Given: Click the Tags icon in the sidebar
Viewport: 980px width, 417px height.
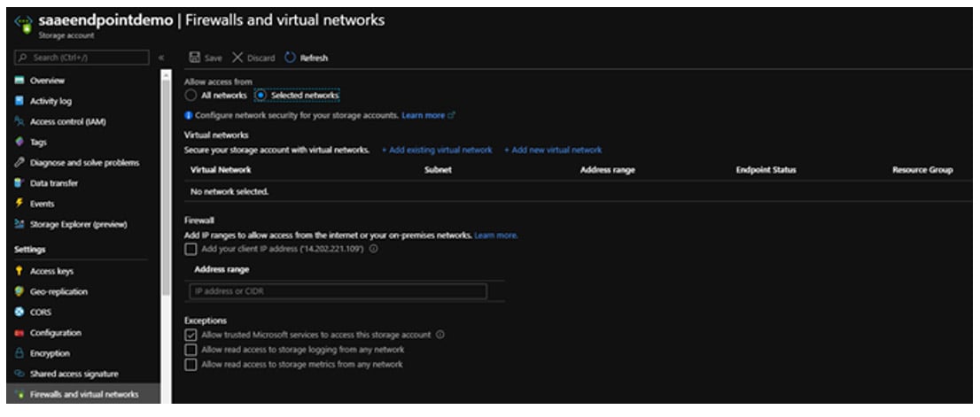Looking at the screenshot, I should coord(18,142).
